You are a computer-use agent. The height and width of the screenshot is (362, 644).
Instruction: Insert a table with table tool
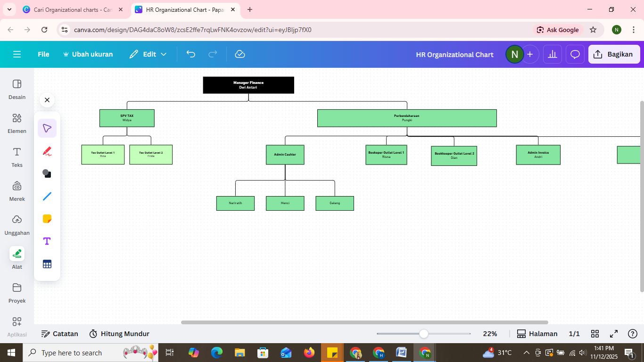point(47,264)
